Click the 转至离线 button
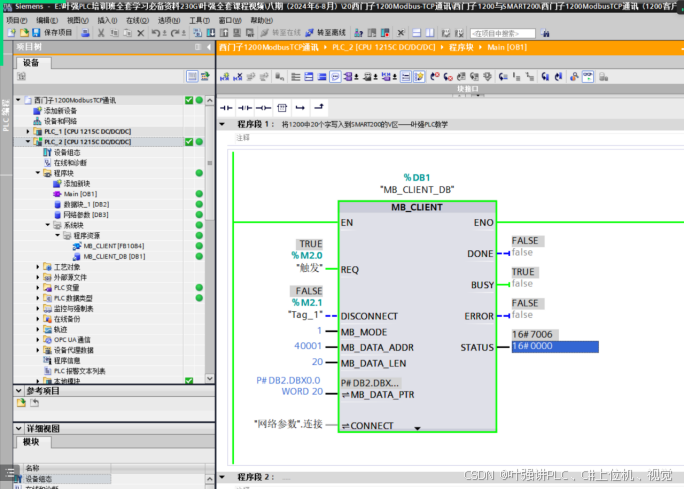 (326, 33)
